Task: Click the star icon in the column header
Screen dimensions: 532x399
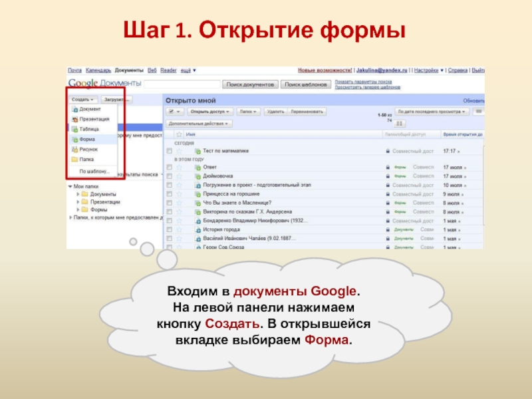Action: (x=179, y=134)
